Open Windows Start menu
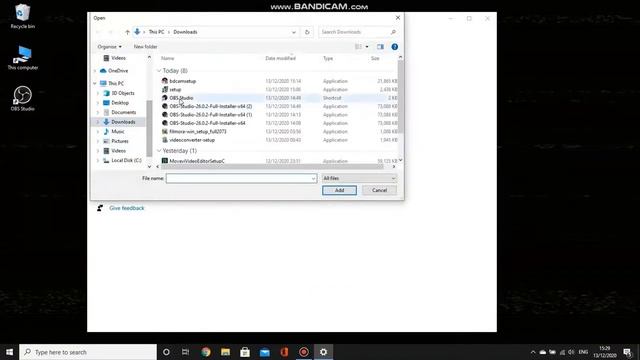640x360 pixels. tap(9, 352)
